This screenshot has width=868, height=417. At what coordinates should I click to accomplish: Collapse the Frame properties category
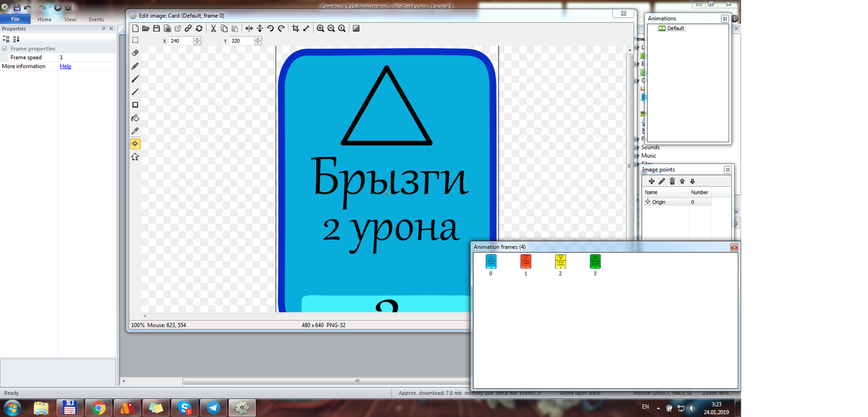tap(4, 48)
